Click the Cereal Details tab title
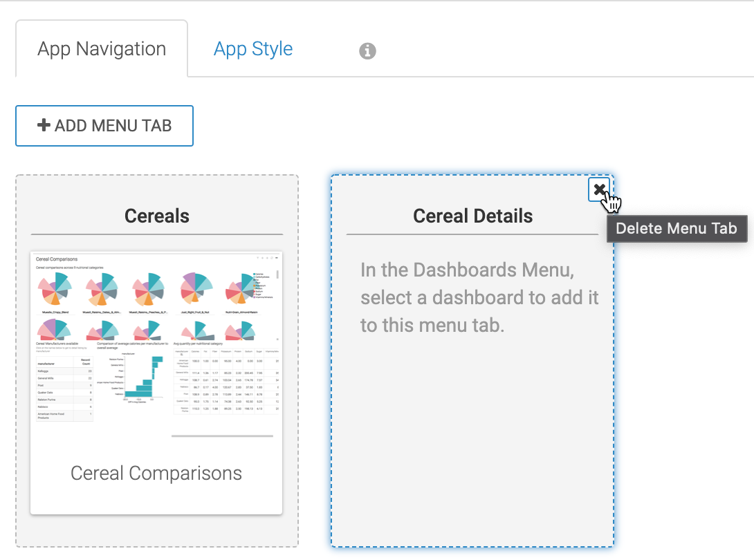The height and width of the screenshot is (560, 754). [x=472, y=216]
